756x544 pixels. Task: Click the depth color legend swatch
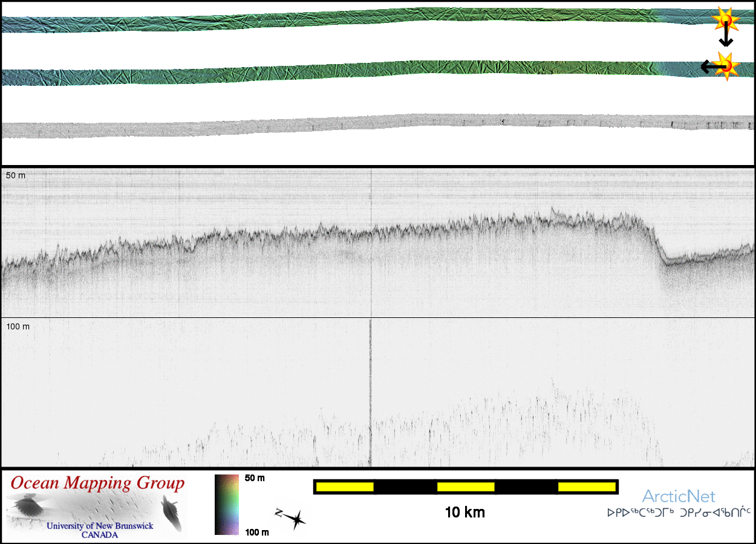(x=227, y=505)
